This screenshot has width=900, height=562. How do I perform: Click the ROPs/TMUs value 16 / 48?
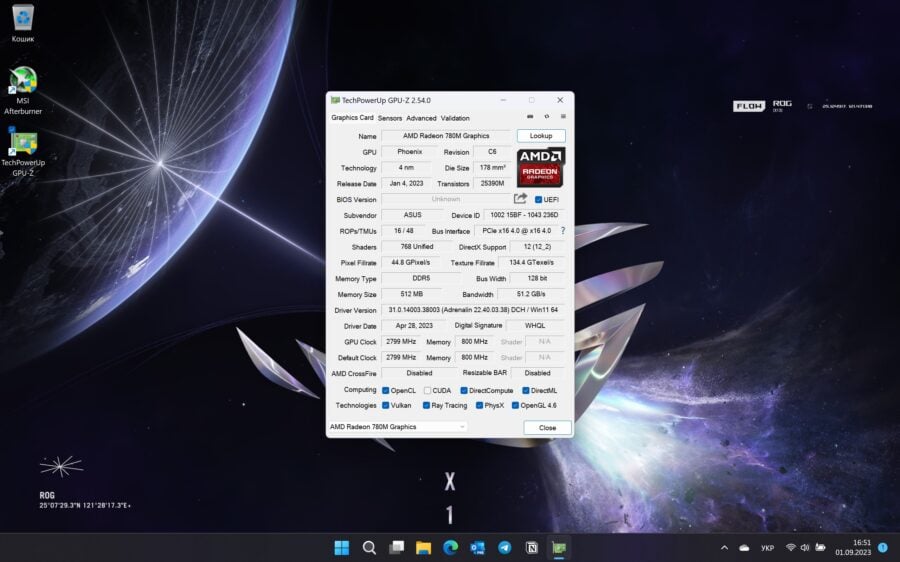click(x=404, y=231)
